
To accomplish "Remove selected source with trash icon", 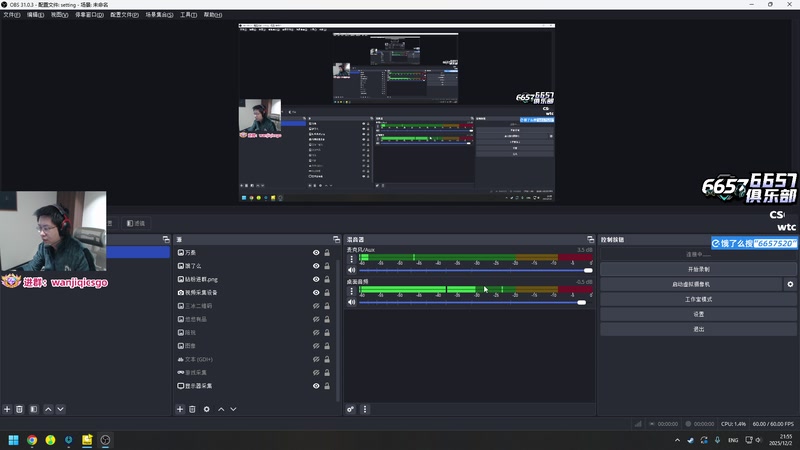I will [x=192, y=409].
